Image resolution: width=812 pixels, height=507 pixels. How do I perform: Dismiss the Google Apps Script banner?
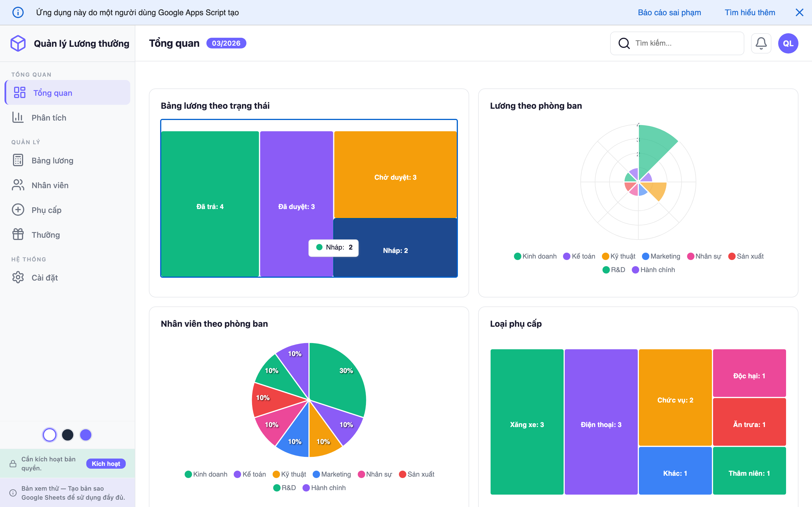click(x=799, y=12)
